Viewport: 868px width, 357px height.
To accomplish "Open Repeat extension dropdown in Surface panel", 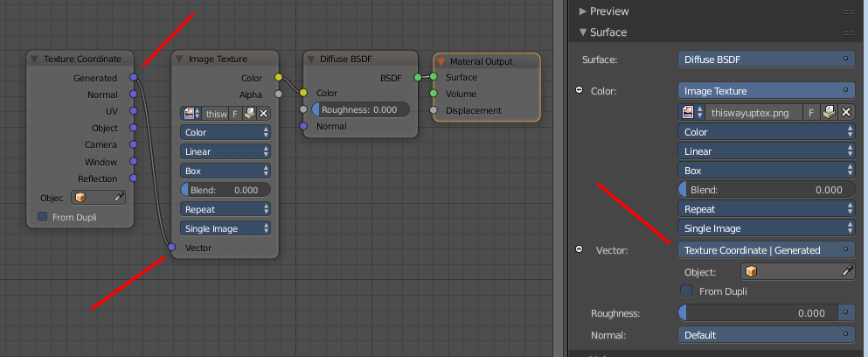I will coord(767,209).
